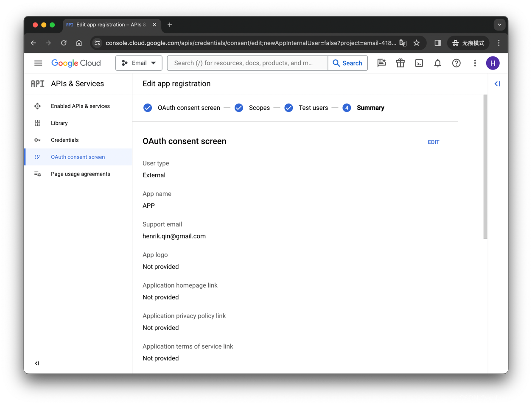Activate Cloud Shell terminal icon

419,63
